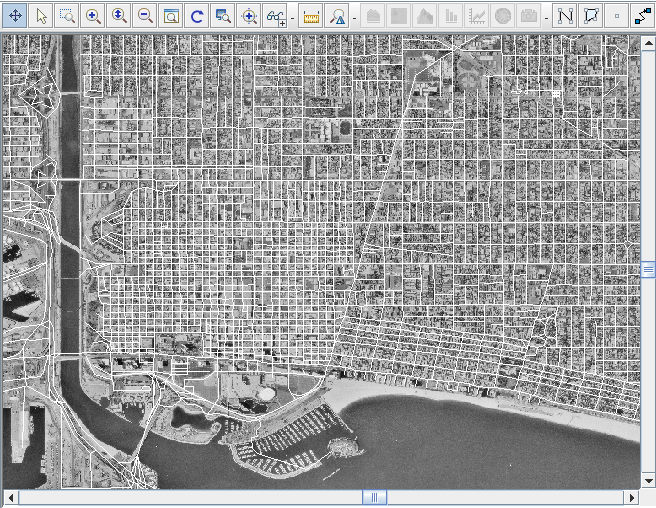Select the N-shaped polyline drawing tool
Viewport: 656px width, 508px height.
pyautogui.click(x=565, y=16)
